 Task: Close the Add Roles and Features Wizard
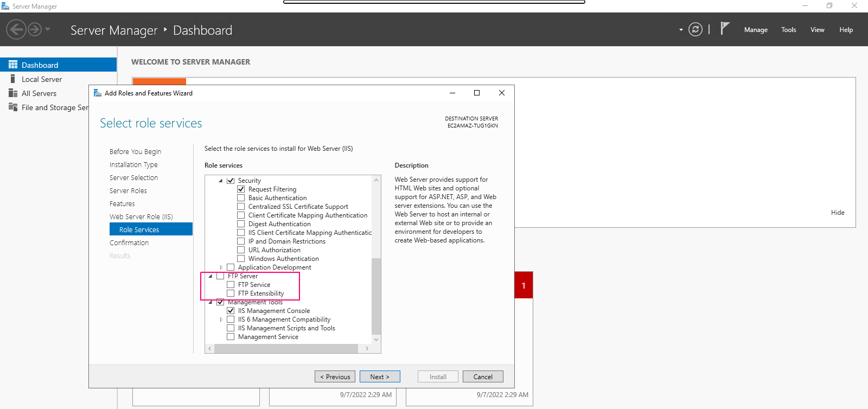coord(502,93)
